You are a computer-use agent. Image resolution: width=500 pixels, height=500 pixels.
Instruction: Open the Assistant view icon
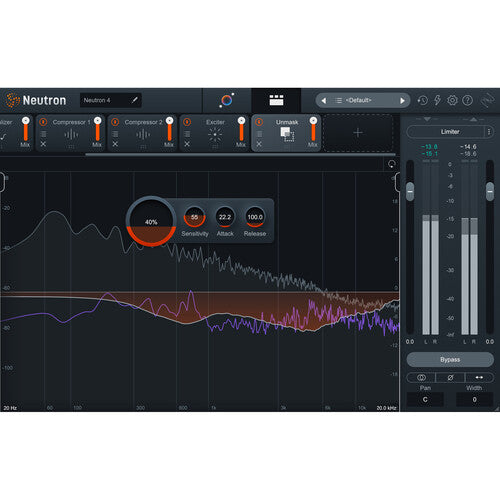click(227, 100)
